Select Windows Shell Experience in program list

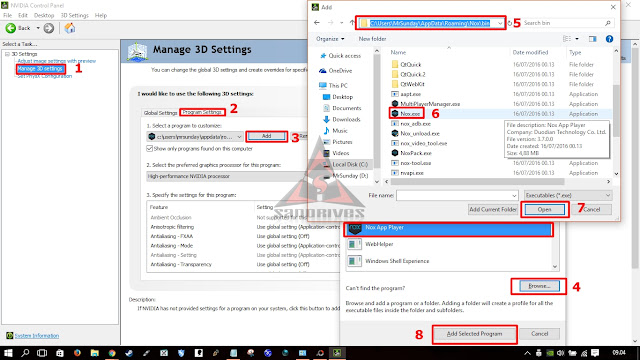coord(448,261)
